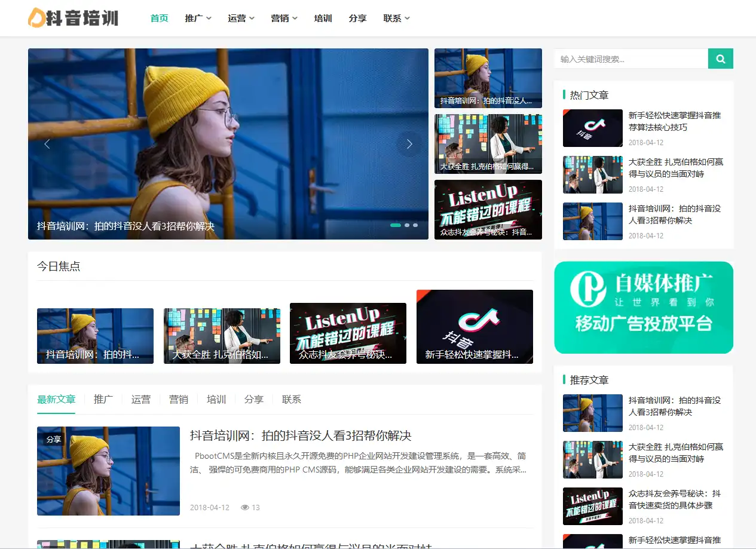Open the 首页 navigation item

tap(160, 18)
